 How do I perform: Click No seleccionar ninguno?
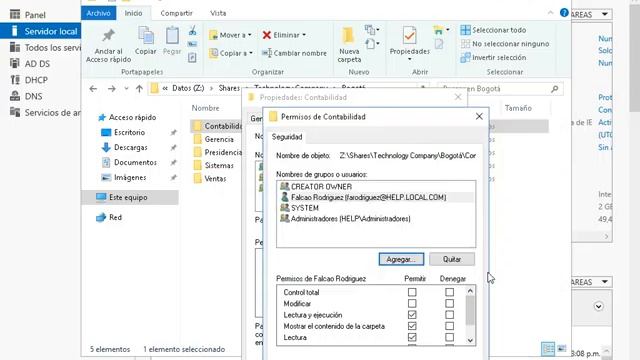click(x=505, y=44)
